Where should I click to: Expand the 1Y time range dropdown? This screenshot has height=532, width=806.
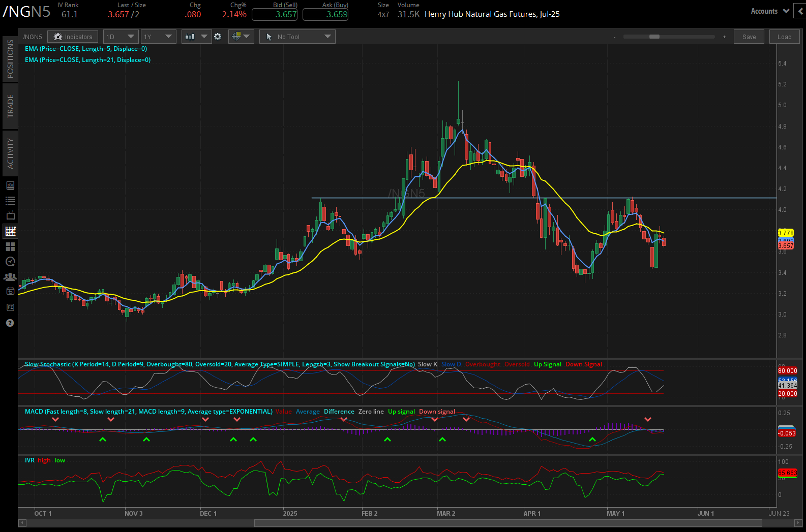(x=158, y=37)
